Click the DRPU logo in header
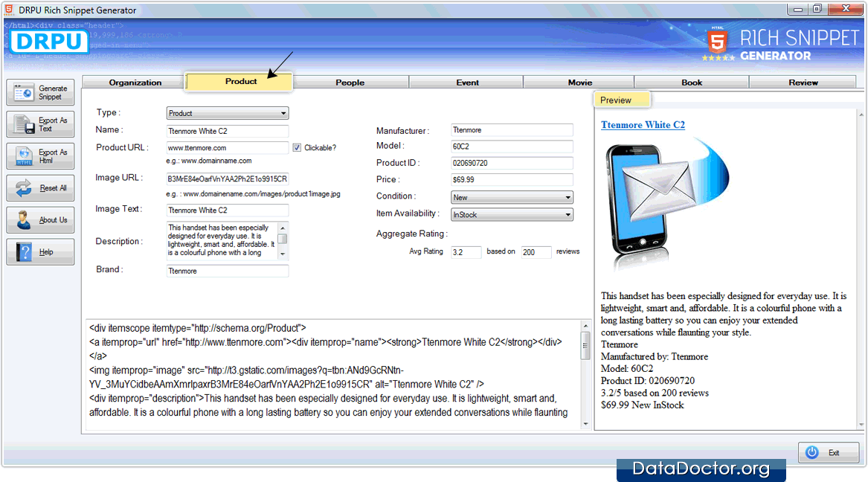868x482 pixels. point(48,42)
